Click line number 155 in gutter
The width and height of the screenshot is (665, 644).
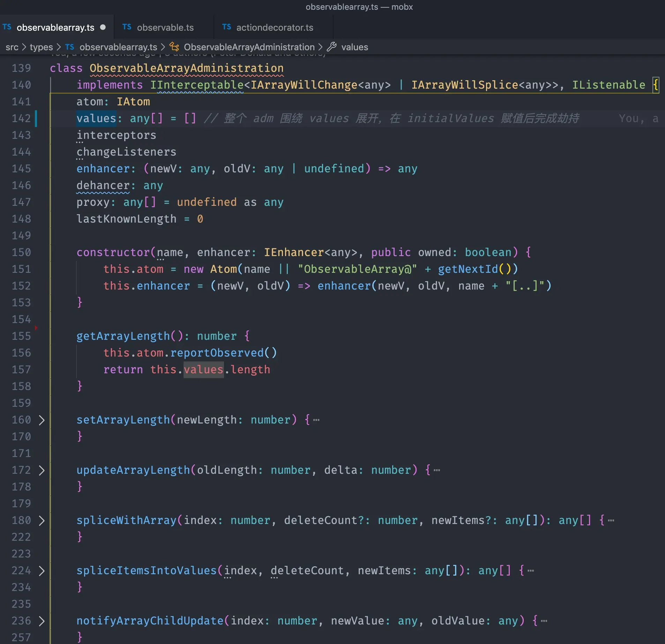21,336
